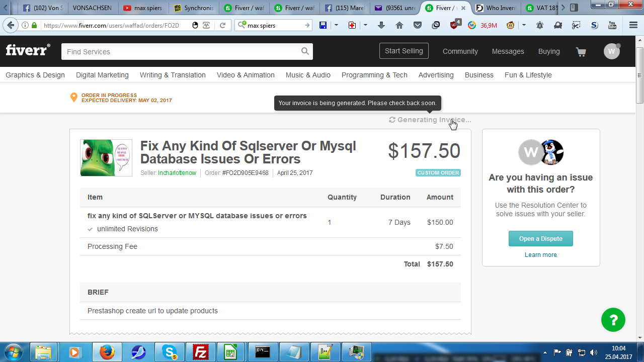Open the Fiverr shopping cart
The width and height of the screenshot is (644, 362).
(x=581, y=52)
